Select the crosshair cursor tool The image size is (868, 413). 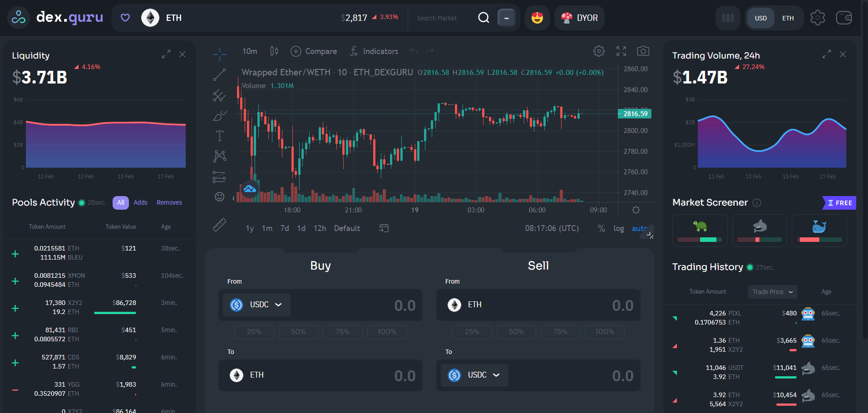point(220,54)
